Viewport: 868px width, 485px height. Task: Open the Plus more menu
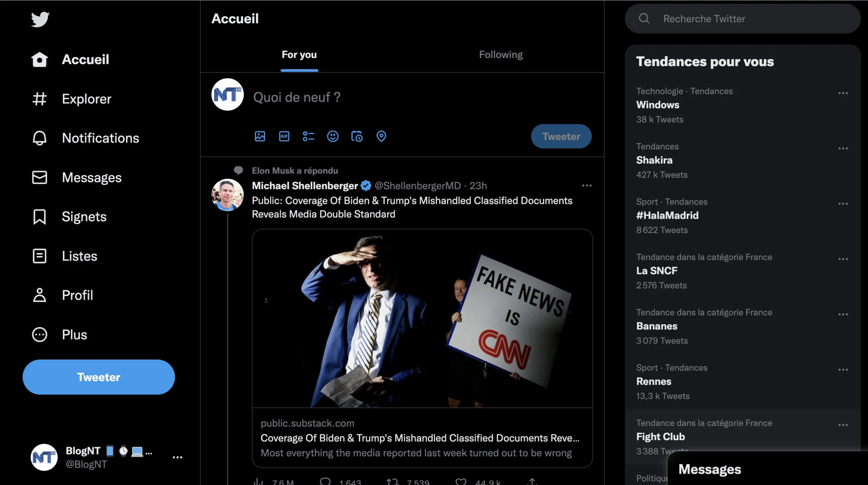[59, 334]
